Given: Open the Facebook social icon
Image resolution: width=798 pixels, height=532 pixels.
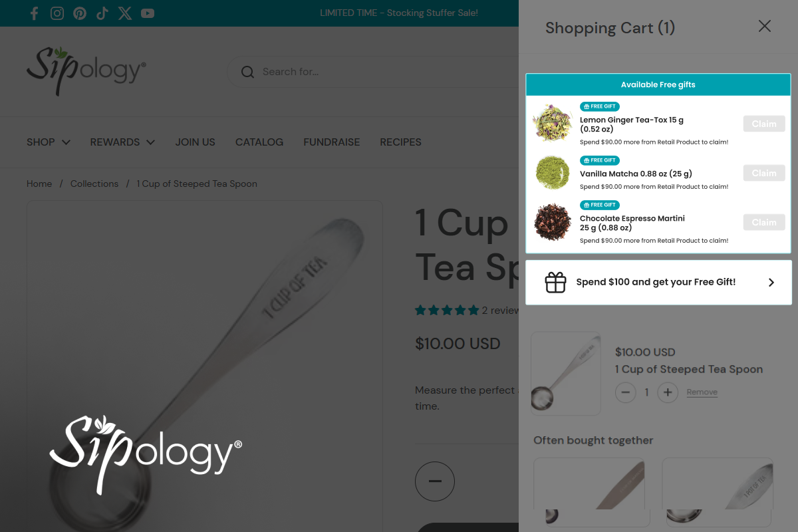Looking at the screenshot, I should (35, 13).
